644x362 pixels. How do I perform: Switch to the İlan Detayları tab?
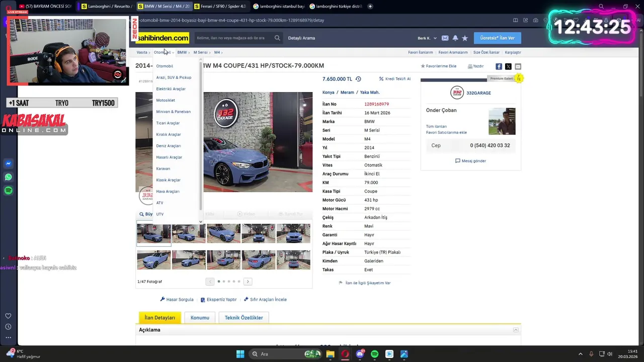159,318
